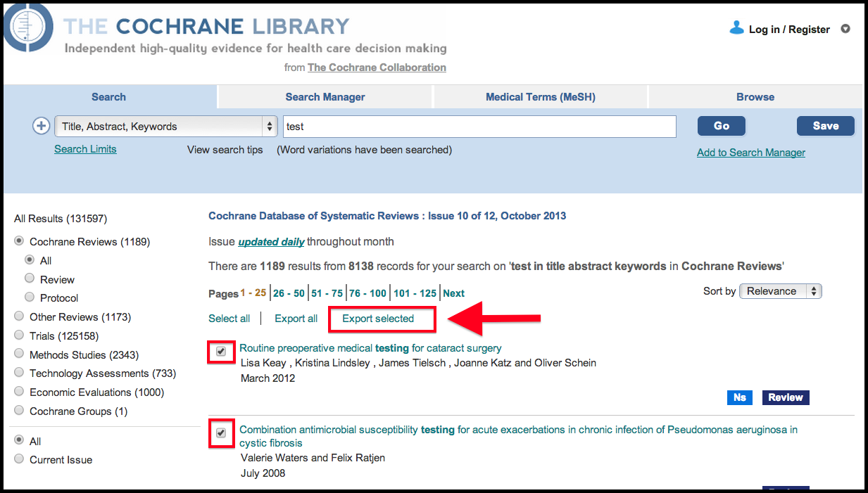Open the Search Limits link
Viewport: 868px width, 493px height.
85,149
